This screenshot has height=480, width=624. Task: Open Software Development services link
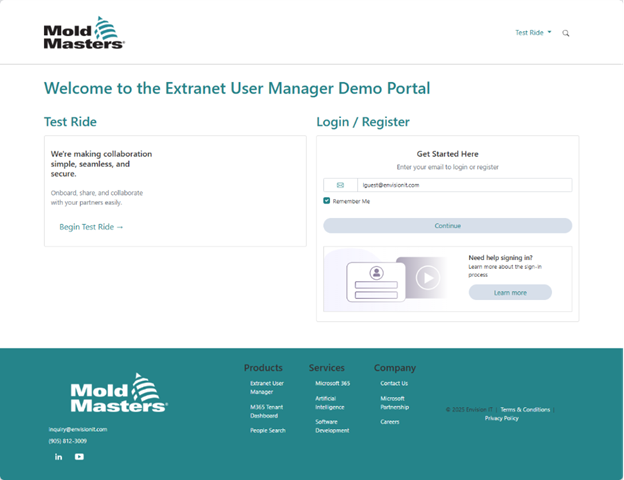[x=332, y=426]
